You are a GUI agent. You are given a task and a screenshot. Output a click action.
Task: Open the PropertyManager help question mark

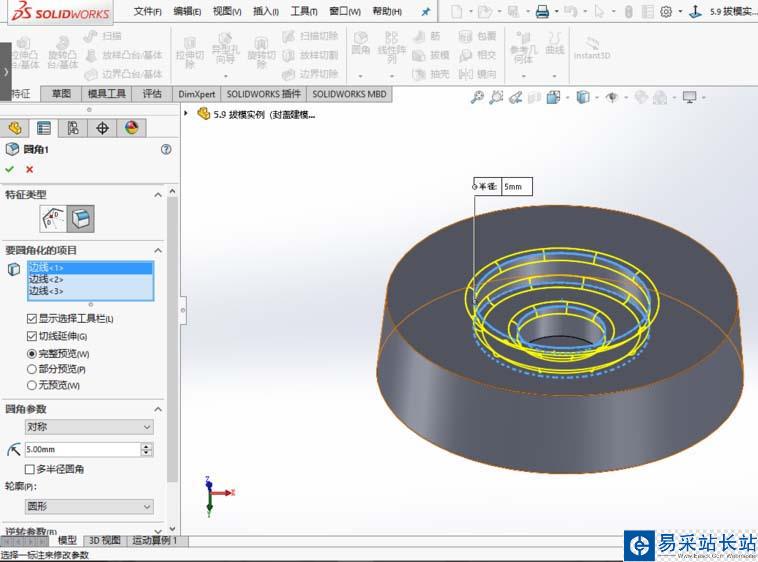click(x=166, y=149)
